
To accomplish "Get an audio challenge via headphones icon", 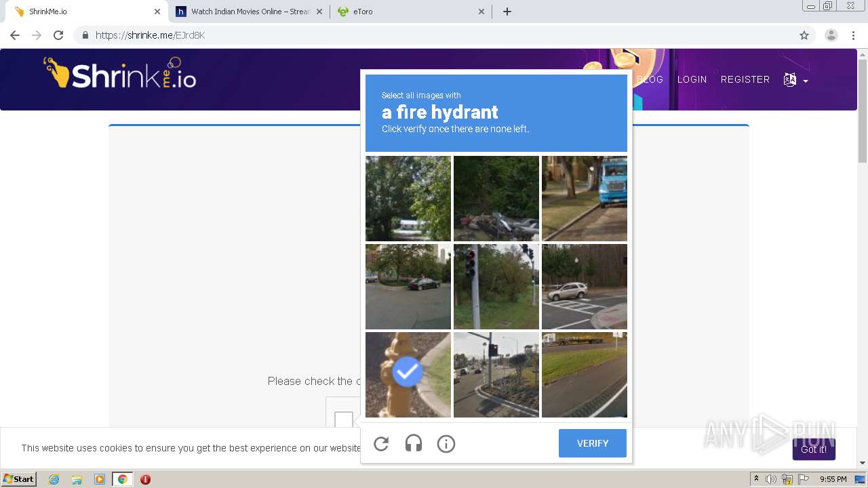I will click(x=414, y=444).
